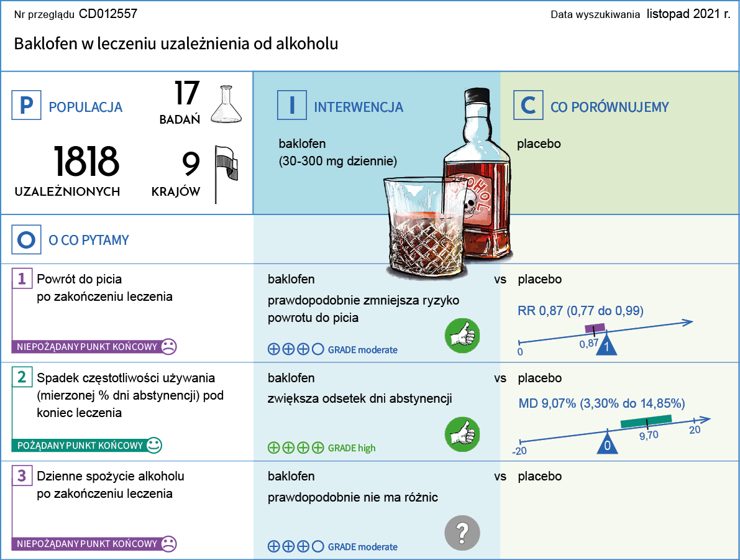Click the laboratory flask icon beside 17 badań
The width and height of the screenshot is (740, 560).
(x=225, y=104)
